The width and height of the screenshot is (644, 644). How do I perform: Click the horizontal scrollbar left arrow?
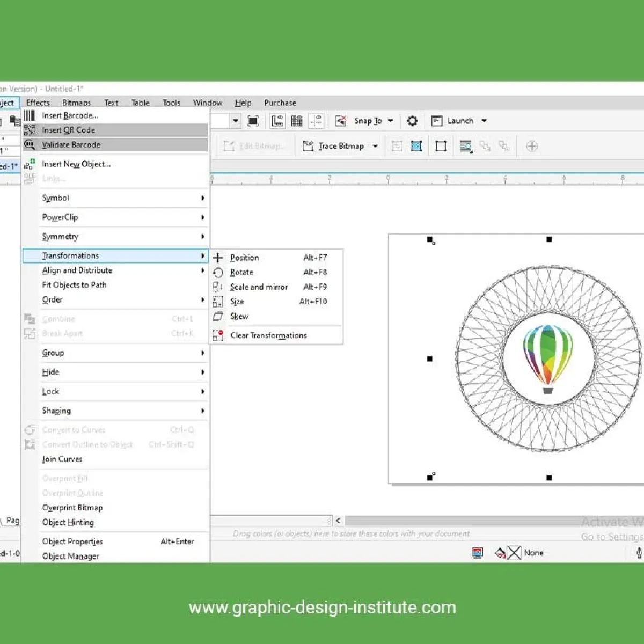click(x=338, y=521)
